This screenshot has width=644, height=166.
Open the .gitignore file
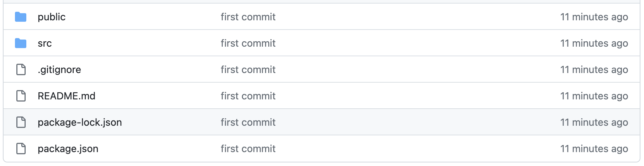point(59,70)
